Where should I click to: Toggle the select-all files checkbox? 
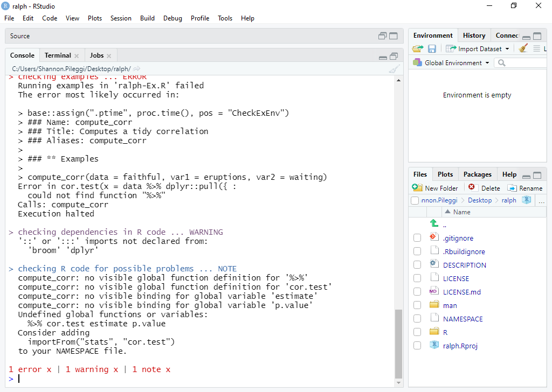pos(415,200)
